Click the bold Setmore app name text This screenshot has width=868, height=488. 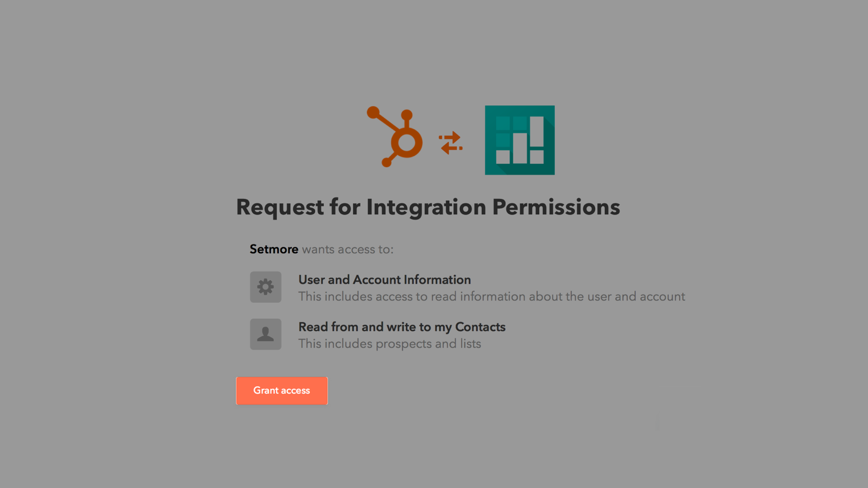[x=273, y=249]
